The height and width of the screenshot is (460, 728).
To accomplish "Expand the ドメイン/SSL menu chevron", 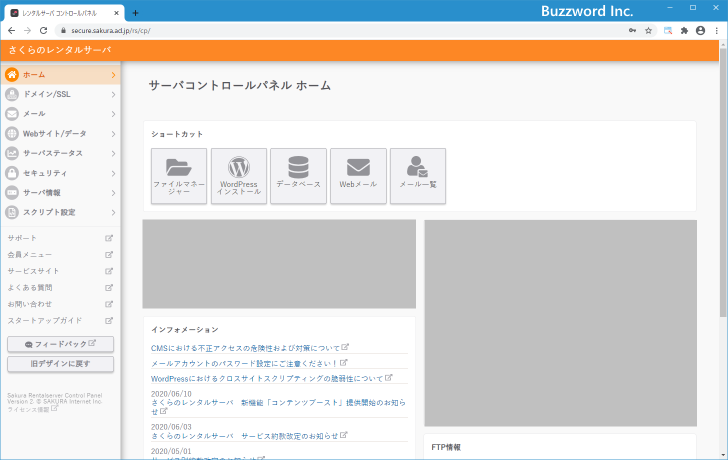I will pyautogui.click(x=113, y=94).
